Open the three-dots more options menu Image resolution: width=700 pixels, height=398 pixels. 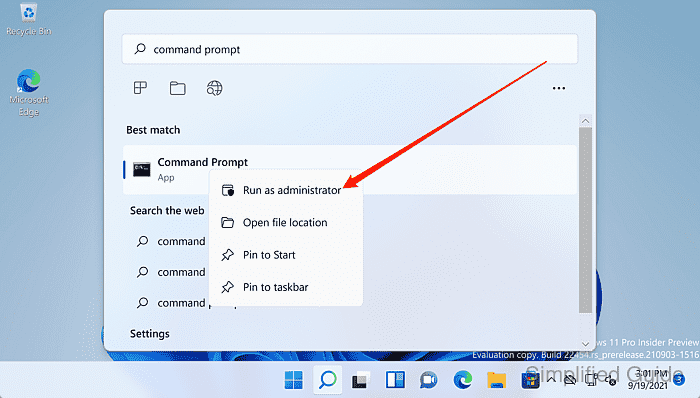pyautogui.click(x=558, y=88)
